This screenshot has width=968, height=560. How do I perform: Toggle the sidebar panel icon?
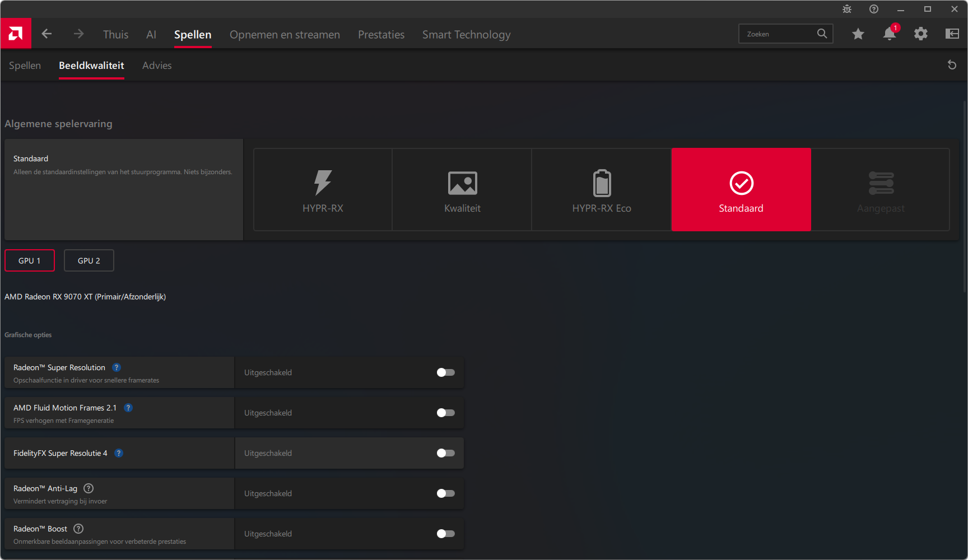[x=952, y=34]
